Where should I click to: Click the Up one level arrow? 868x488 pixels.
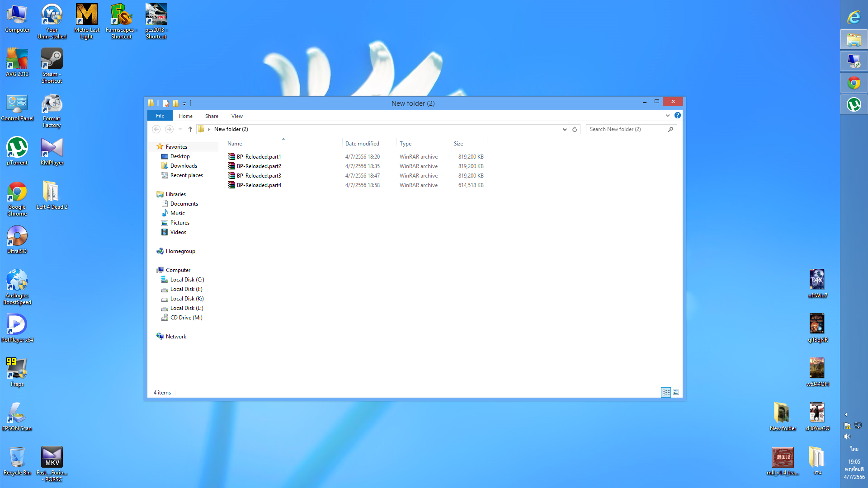(x=190, y=129)
